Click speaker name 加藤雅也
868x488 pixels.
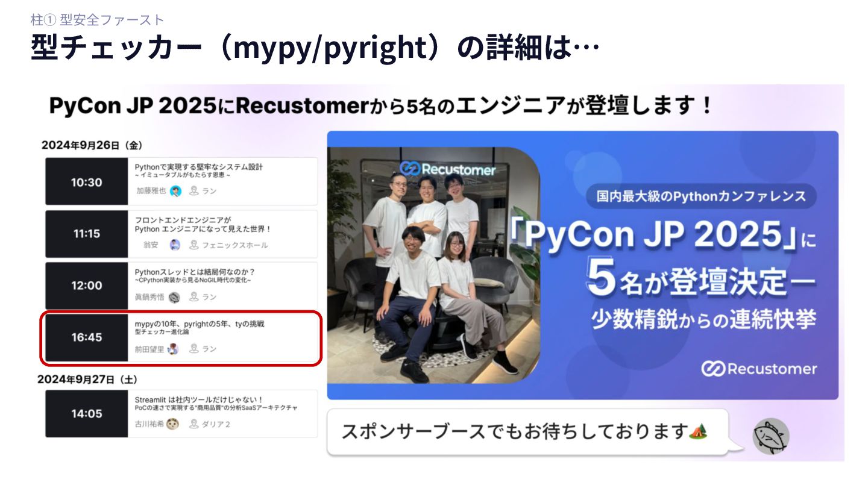(x=151, y=191)
